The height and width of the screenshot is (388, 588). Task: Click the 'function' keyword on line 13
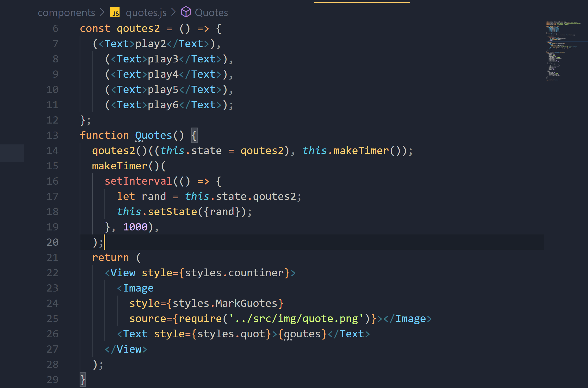[x=104, y=135]
